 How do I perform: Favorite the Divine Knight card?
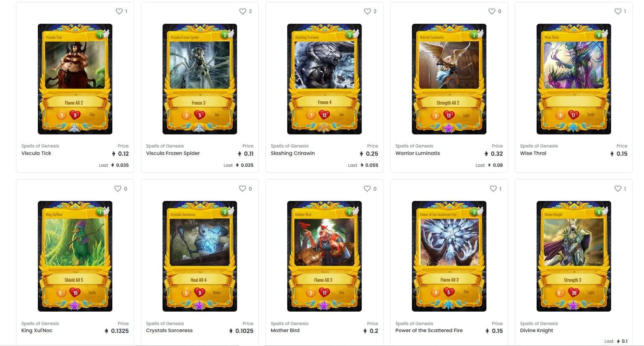[618, 188]
